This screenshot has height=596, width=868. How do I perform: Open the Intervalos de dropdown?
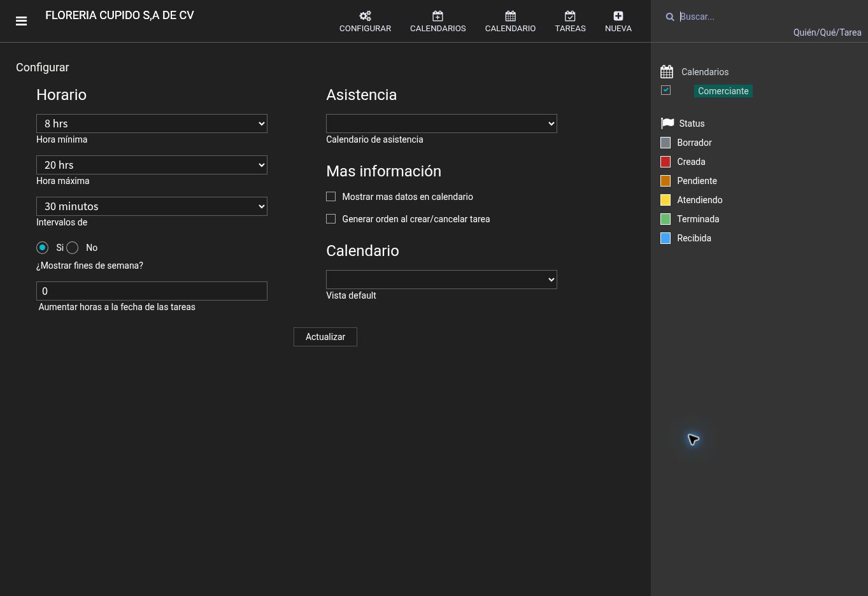point(152,206)
